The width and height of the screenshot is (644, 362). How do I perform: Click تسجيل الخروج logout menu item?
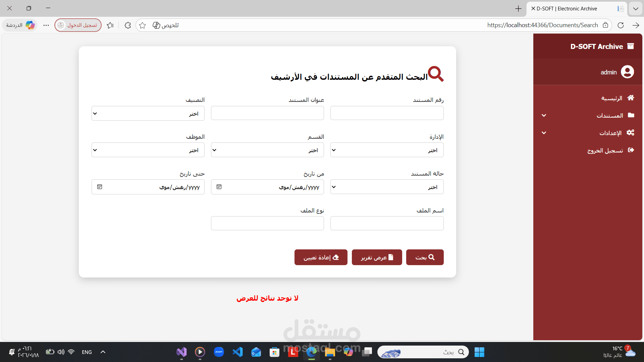605,150
